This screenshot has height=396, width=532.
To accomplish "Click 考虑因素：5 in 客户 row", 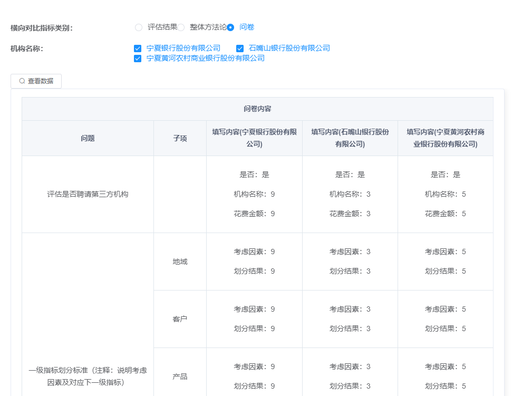I will pos(446,310).
